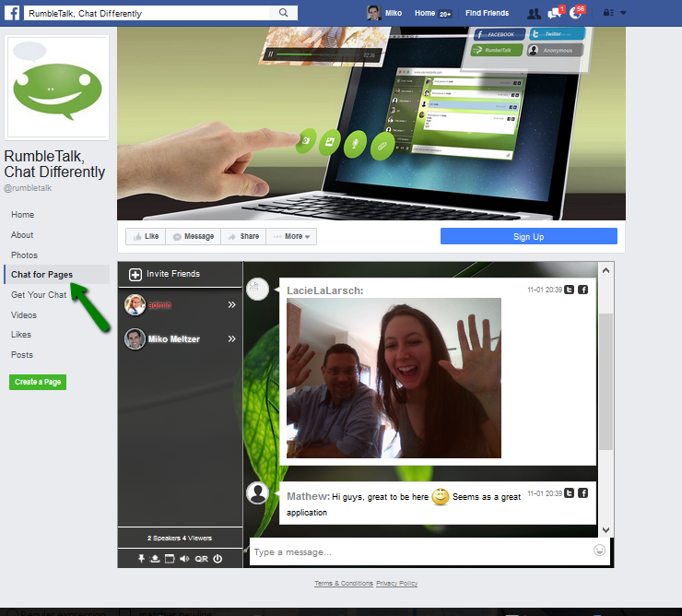Image resolution: width=682 pixels, height=616 pixels.
Task: Click the Facebook search input field
Action: [147, 13]
